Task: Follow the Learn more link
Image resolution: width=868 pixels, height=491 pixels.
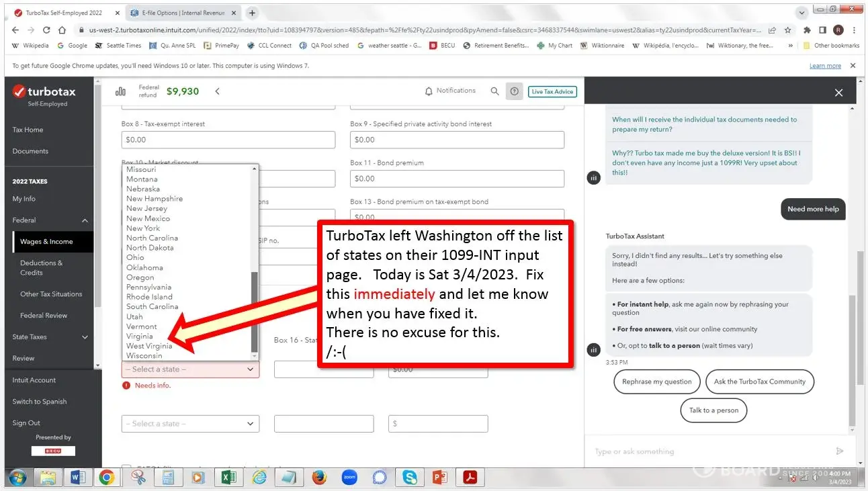Action: coord(825,66)
